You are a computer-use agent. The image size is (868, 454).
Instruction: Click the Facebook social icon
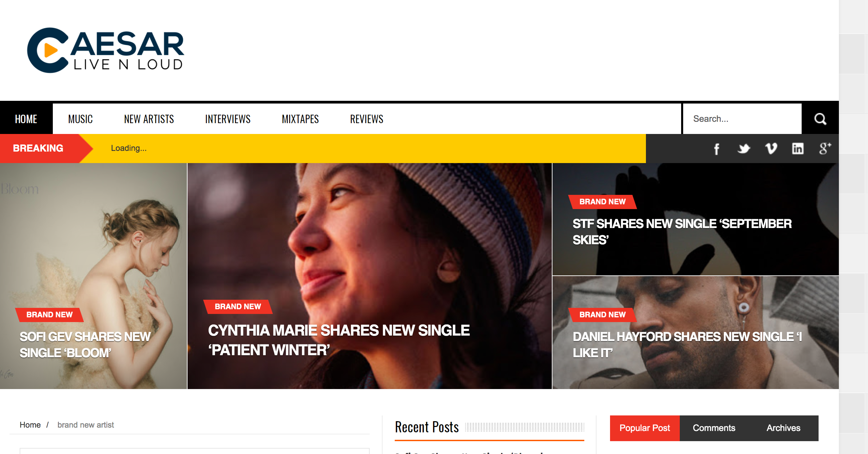click(716, 149)
